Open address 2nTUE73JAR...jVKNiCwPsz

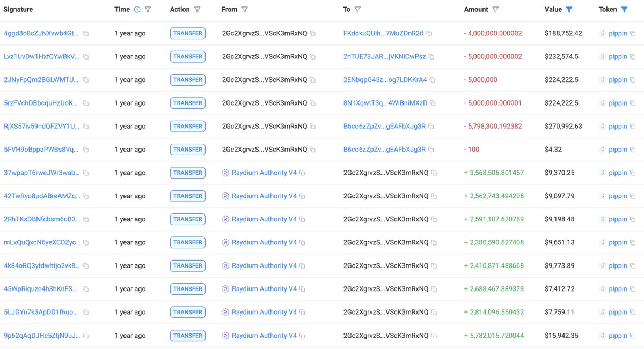click(384, 56)
